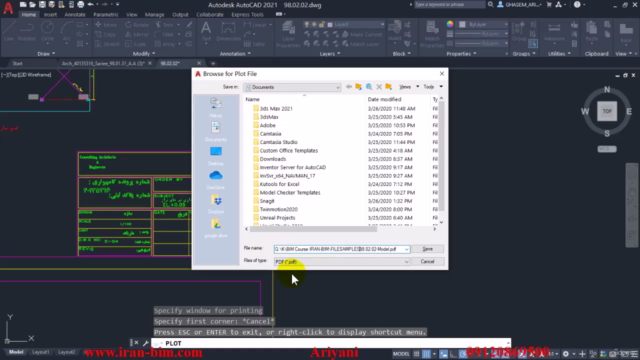The image size is (640, 360).
Task: Open the Insert ribbon tab
Action: click(x=51, y=14)
